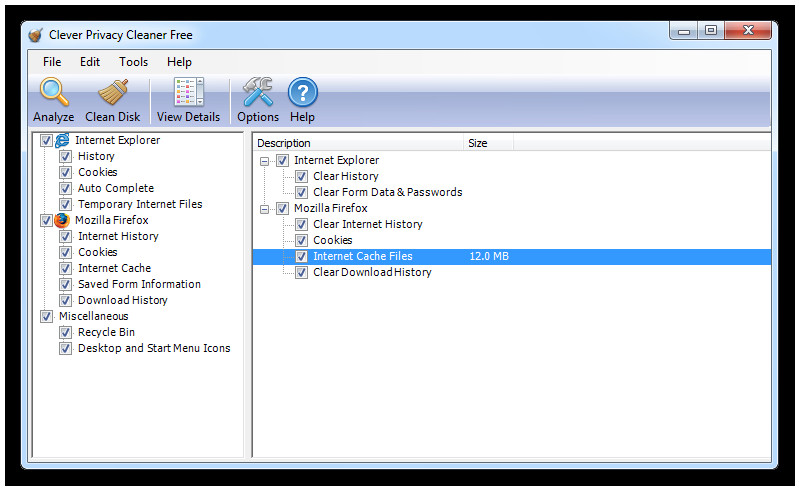Toggle Clear Download History checkbox
The image size is (799, 490).
[x=301, y=273]
